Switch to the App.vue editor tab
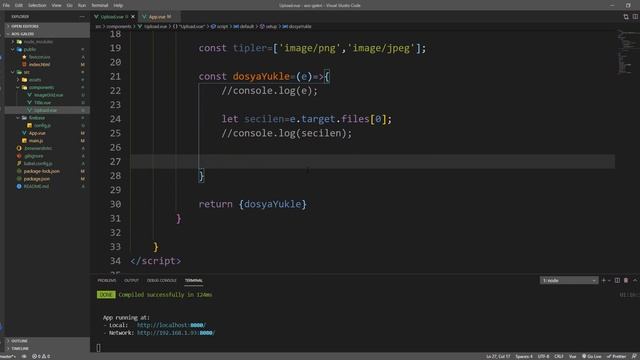 tap(160, 17)
